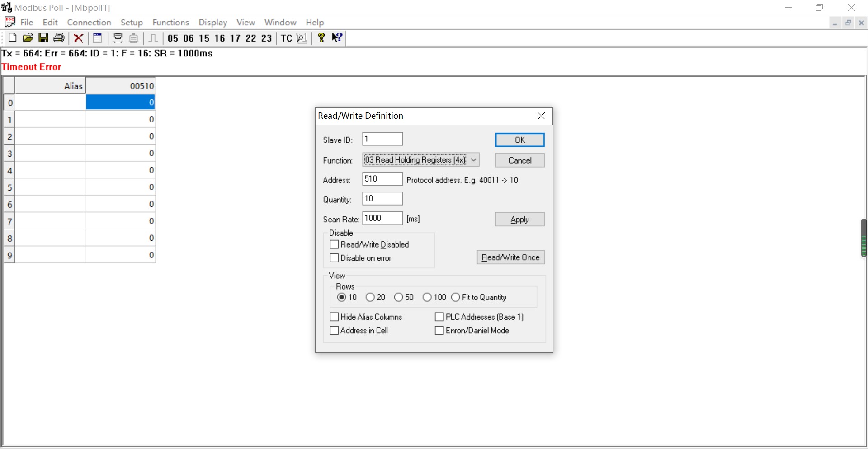This screenshot has width=868, height=449.
Task: Click the 00510 column header
Action: tap(121, 86)
